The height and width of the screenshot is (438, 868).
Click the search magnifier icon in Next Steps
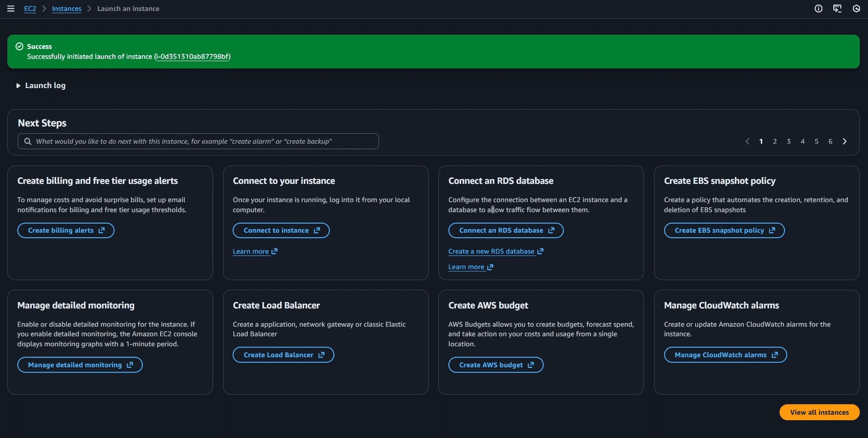(x=28, y=141)
